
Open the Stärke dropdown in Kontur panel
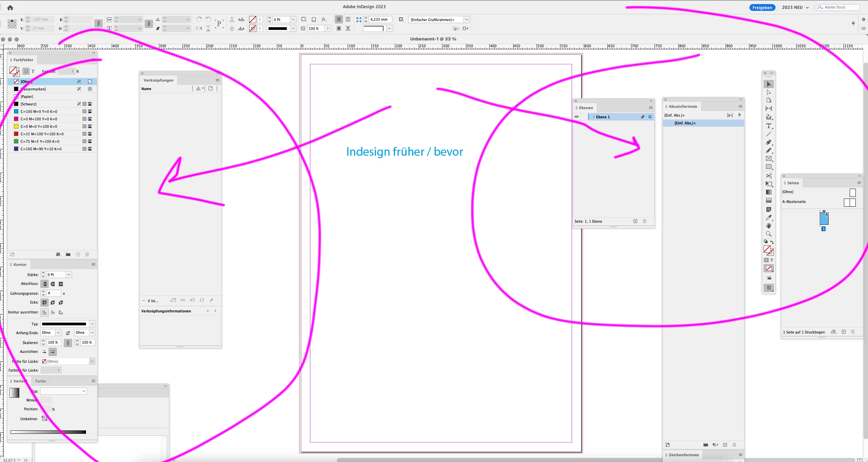click(x=69, y=275)
